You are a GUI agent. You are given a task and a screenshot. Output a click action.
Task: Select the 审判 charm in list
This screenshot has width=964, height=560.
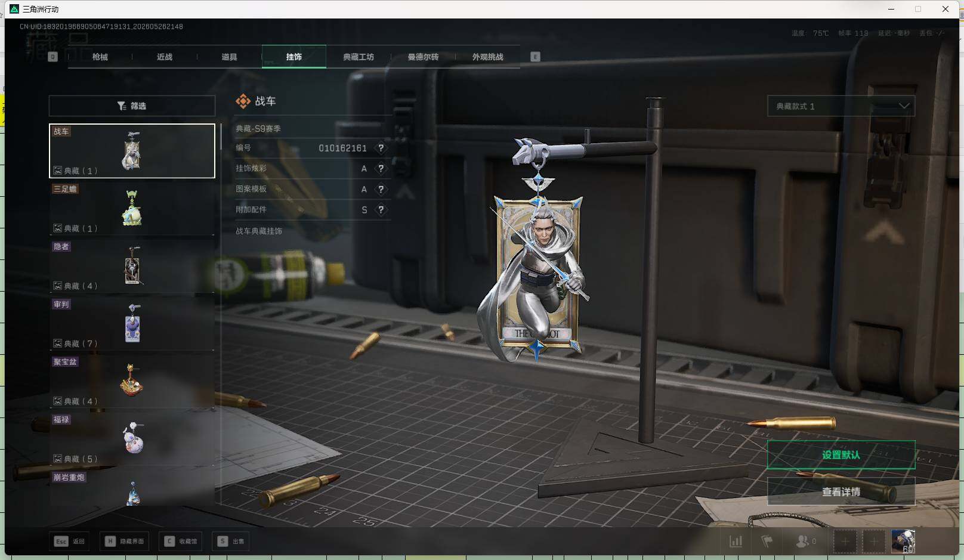132,324
